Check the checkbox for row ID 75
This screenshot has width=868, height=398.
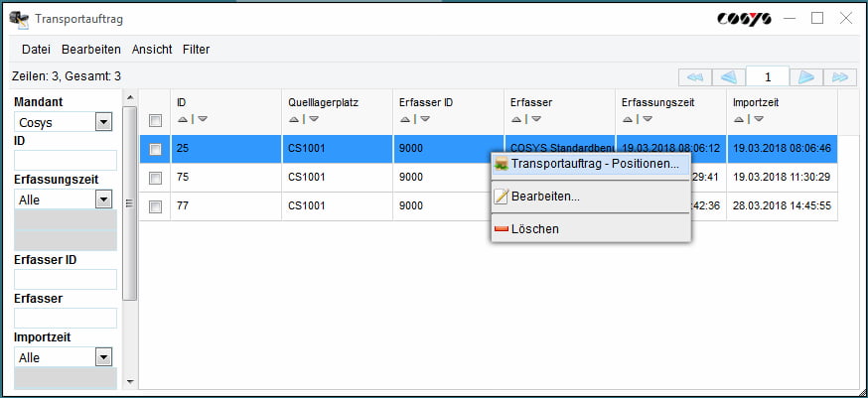tap(156, 178)
